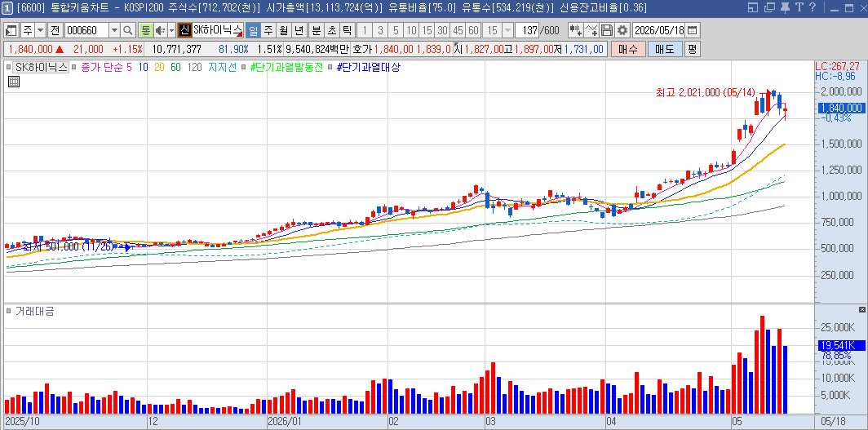Click the blue 10 moving average legend
The height and width of the screenshot is (430, 868).
click(144, 68)
